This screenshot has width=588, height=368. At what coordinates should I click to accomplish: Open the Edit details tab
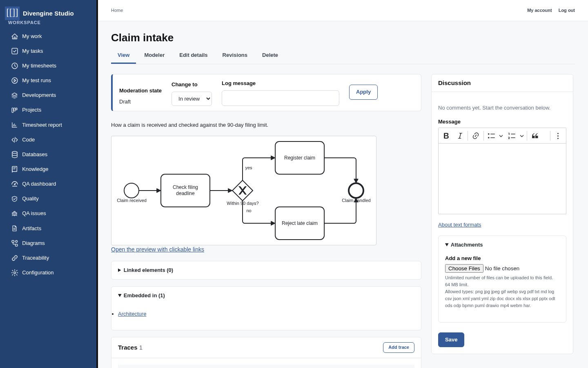point(194,55)
